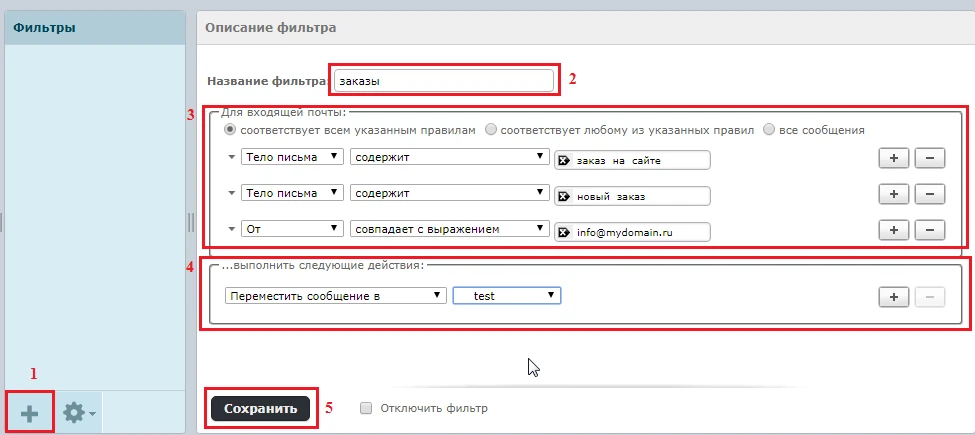Remove the 'заказ на сайте' rule row
The height and width of the screenshot is (435, 975).
point(929,158)
